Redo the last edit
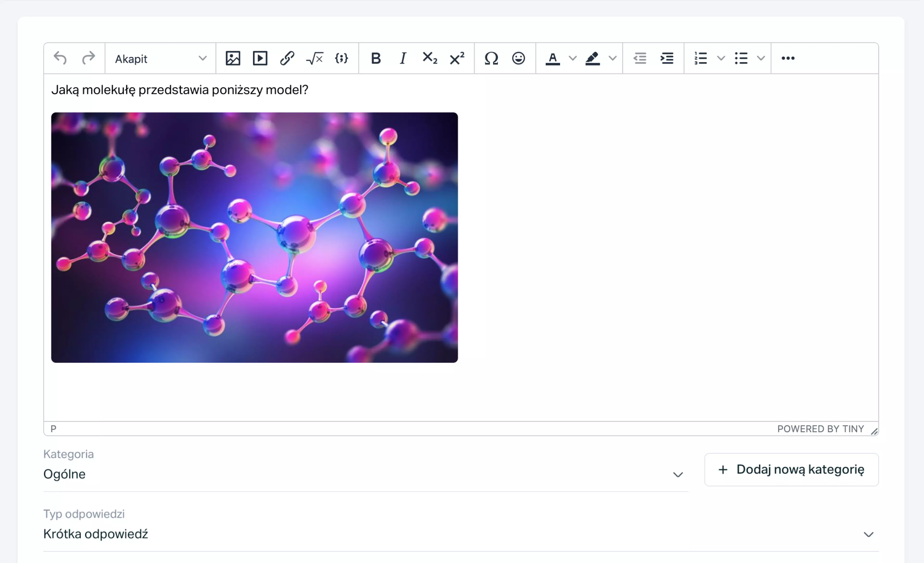This screenshot has width=924, height=563. pos(88,58)
